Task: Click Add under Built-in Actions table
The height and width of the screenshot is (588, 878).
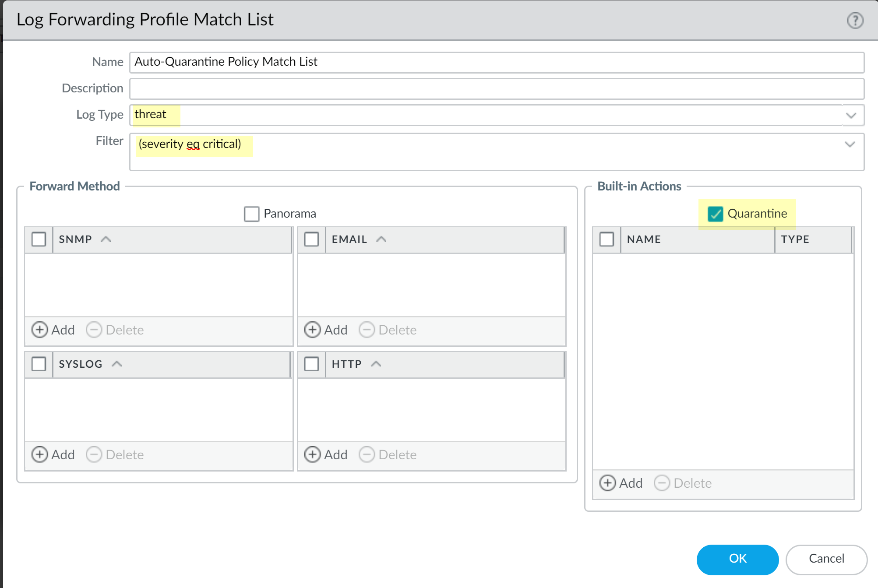Action: click(x=621, y=483)
